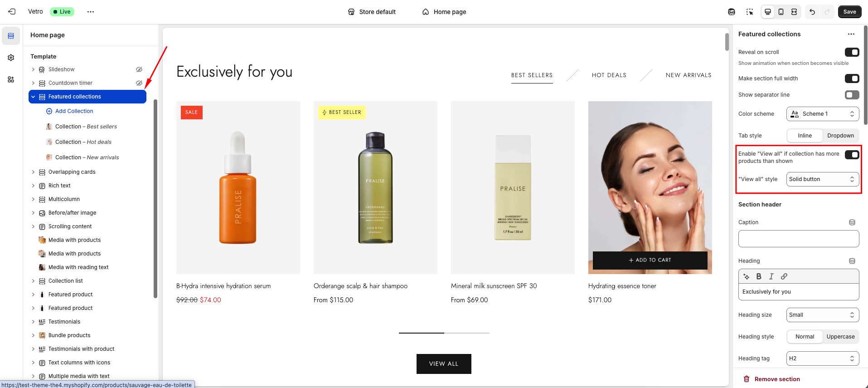Screen dimensions: 868x388
Task: Click the Add Collection link
Action: (74, 111)
